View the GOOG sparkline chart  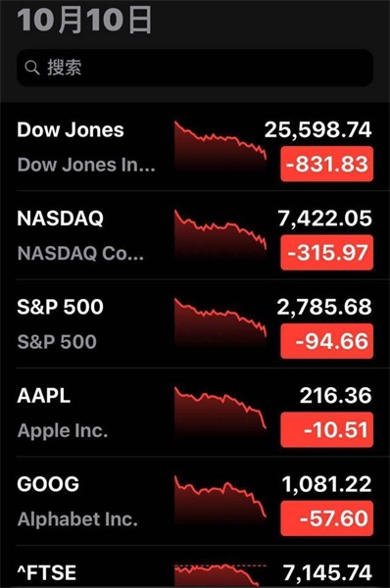point(220,501)
